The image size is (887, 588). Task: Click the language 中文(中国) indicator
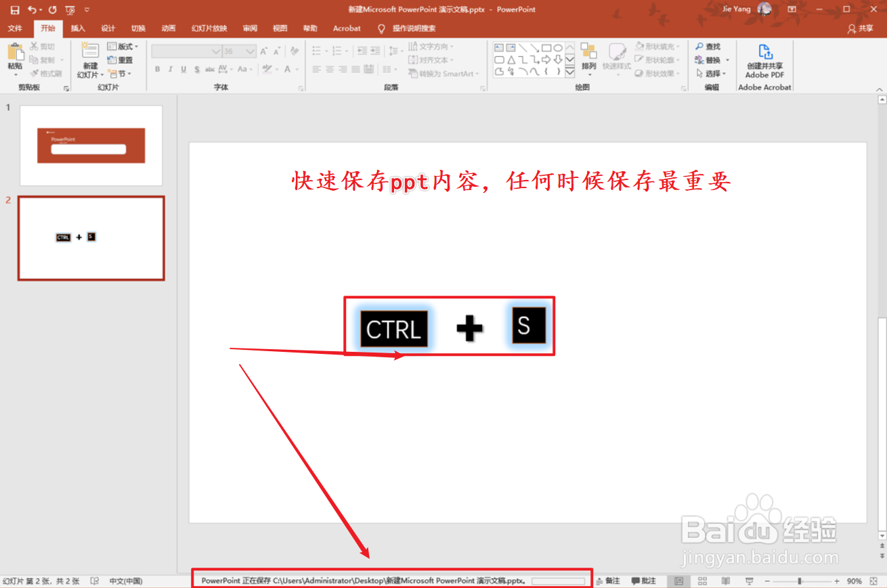tap(126, 581)
